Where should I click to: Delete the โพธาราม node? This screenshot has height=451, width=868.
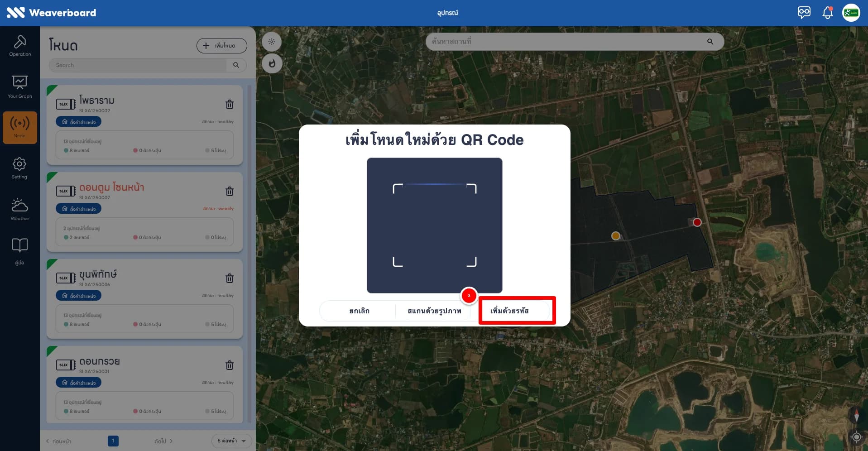click(x=230, y=105)
